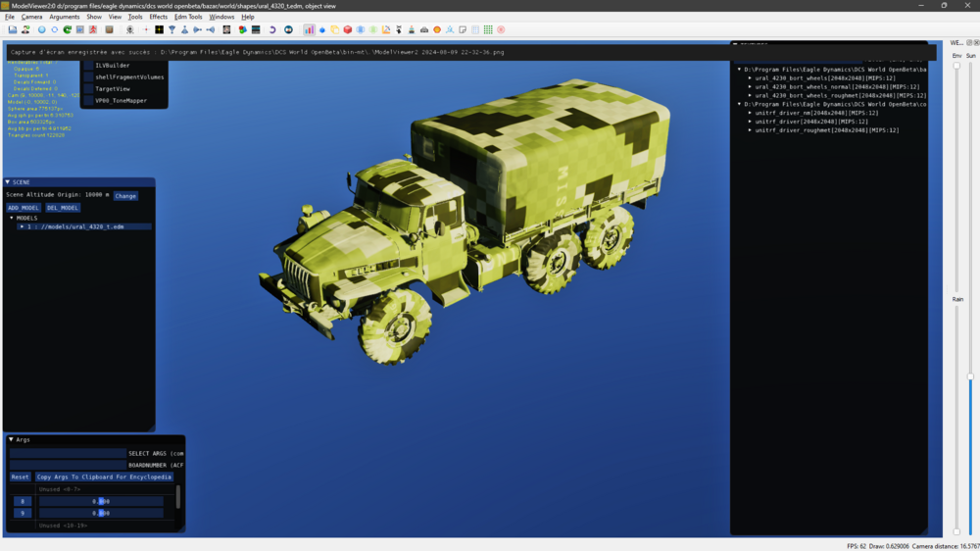Toggle the VP00_ToneMapper checkbox
Image resolution: width=980 pixels, height=551 pixels.
[x=89, y=100]
